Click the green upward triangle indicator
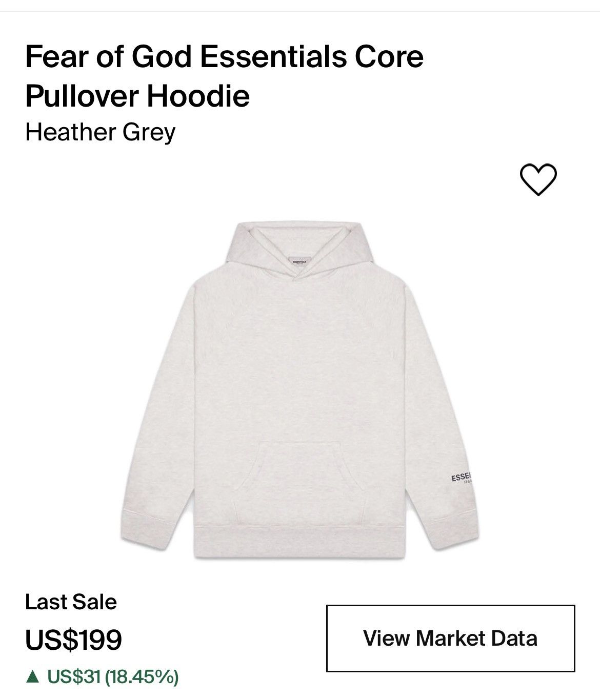 pos(33,677)
